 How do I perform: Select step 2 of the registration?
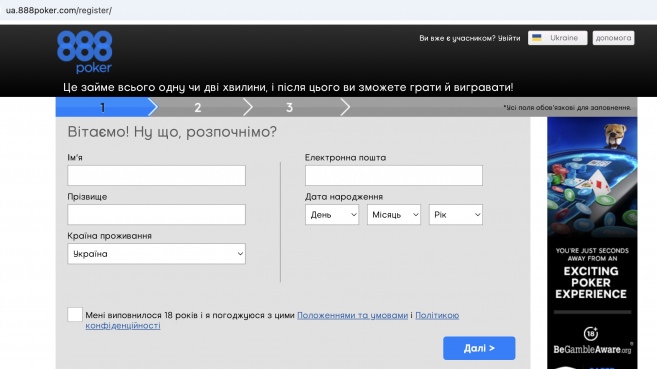coord(198,107)
